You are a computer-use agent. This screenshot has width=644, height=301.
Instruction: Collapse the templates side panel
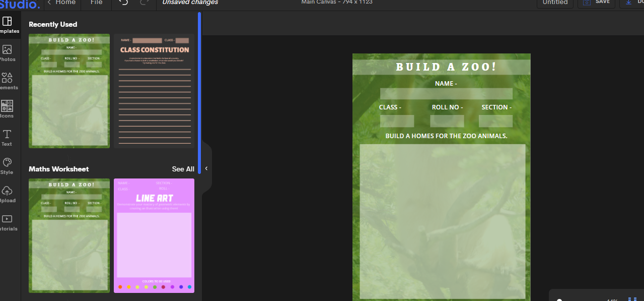pos(205,169)
